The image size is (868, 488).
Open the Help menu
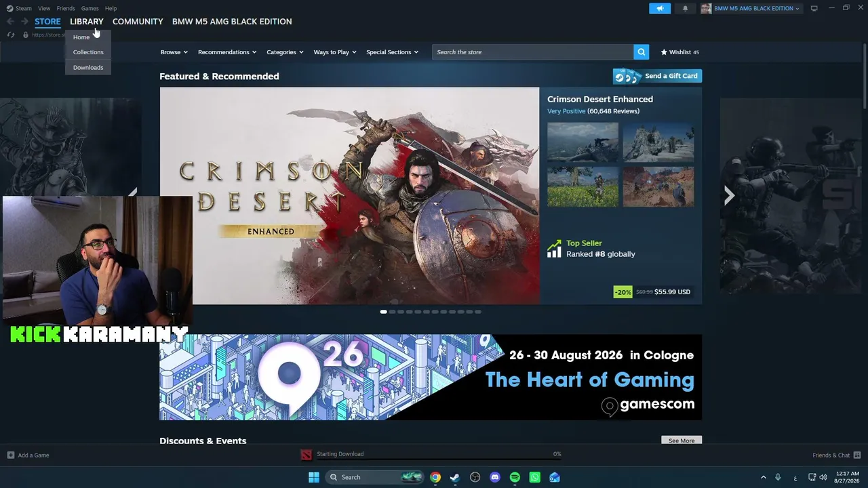[111, 8]
